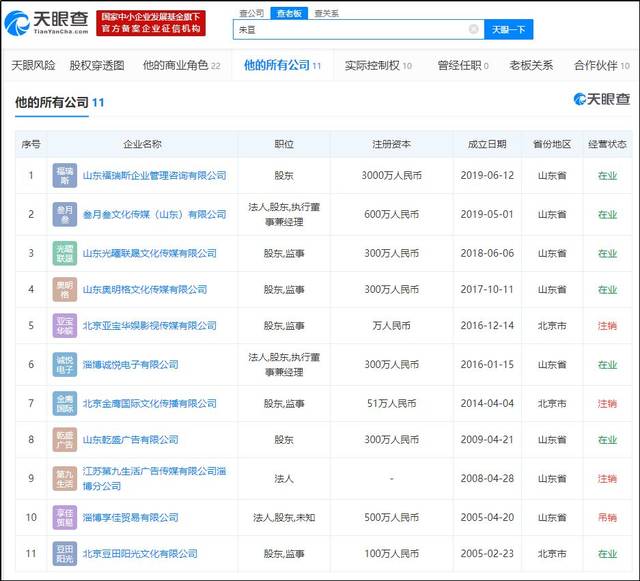The width and height of the screenshot is (640, 581).
Task: Click the 亚宝华娱 company logo badge
Action: [x=64, y=325]
